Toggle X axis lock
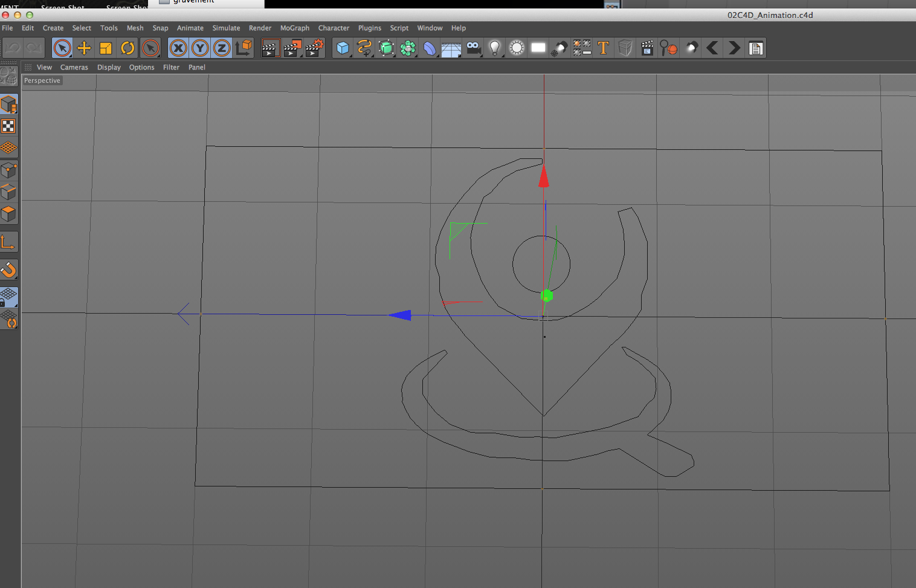 (x=178, y=48)
